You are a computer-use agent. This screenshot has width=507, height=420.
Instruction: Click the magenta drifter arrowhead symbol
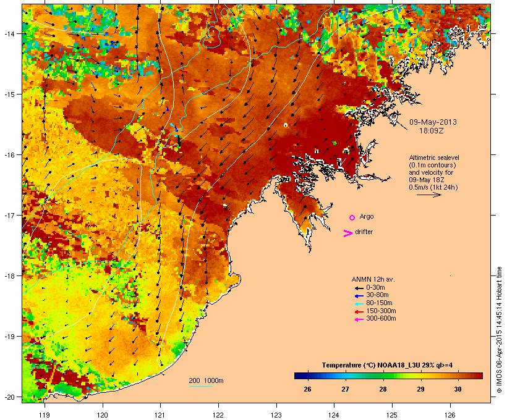pos(348,233)
